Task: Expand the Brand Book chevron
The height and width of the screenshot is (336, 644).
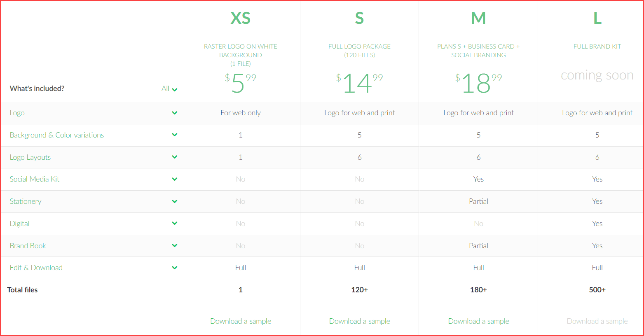Action: coord(175,245)
